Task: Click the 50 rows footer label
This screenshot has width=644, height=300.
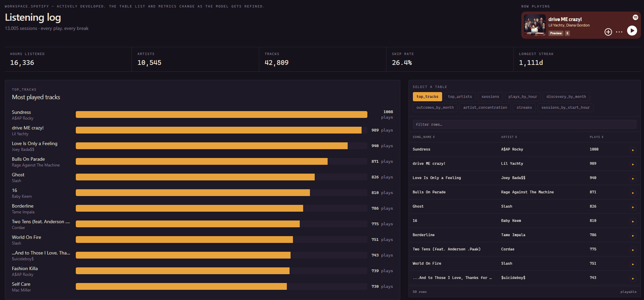Action: click(420, 292)
